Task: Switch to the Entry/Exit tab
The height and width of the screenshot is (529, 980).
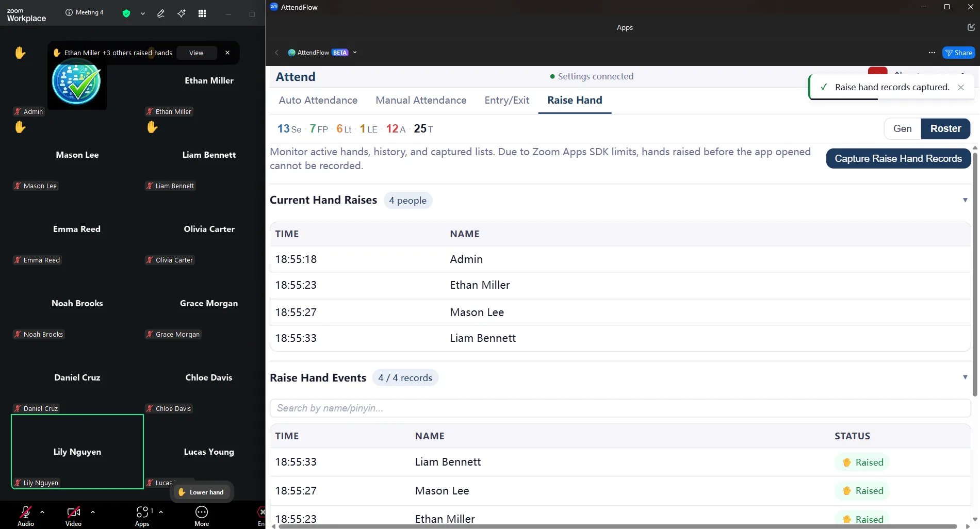Action: pos(507,101)
